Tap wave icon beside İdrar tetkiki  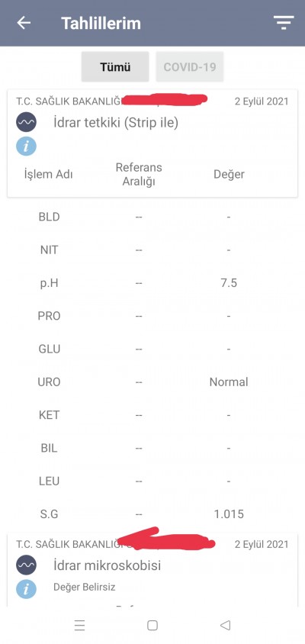tap(26, 122)
